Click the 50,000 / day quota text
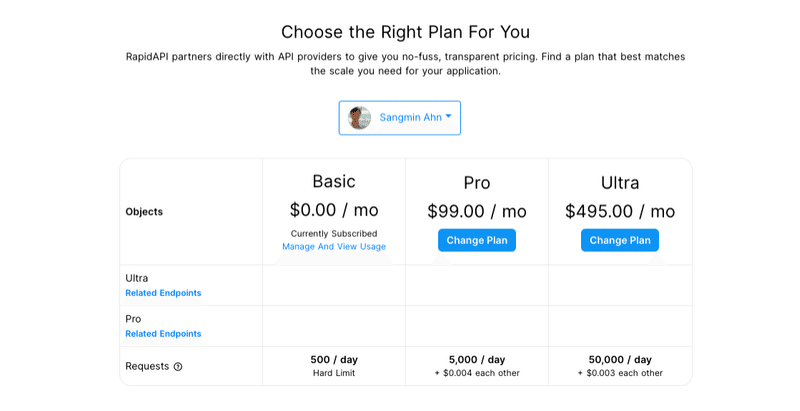 tap(620, 359)
